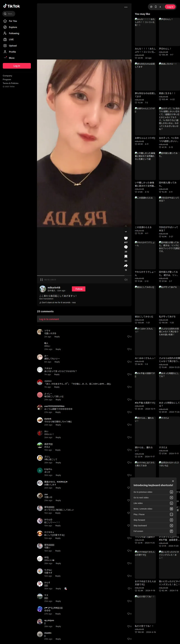Click the sidebar Log in button

click(x=17, y=66)
